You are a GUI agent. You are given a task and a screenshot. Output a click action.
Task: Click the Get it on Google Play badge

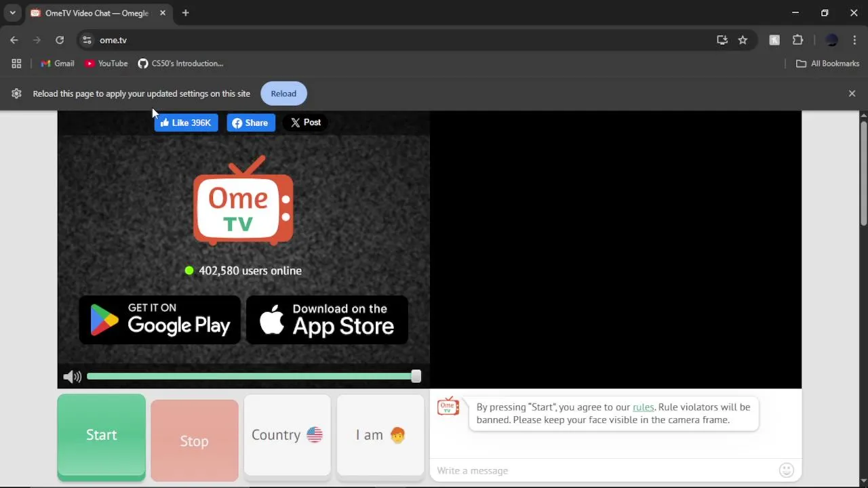click(160, 319)
